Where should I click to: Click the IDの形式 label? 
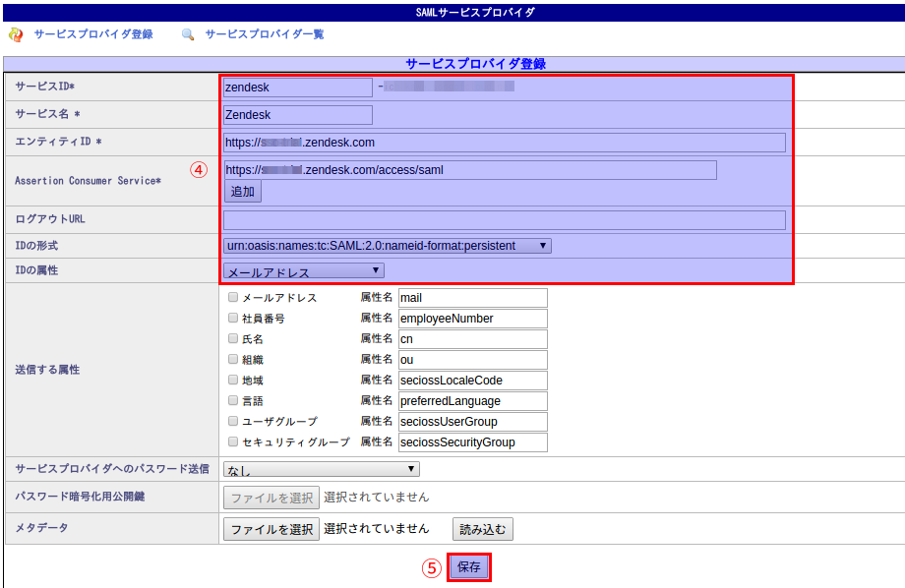point(36,246)
